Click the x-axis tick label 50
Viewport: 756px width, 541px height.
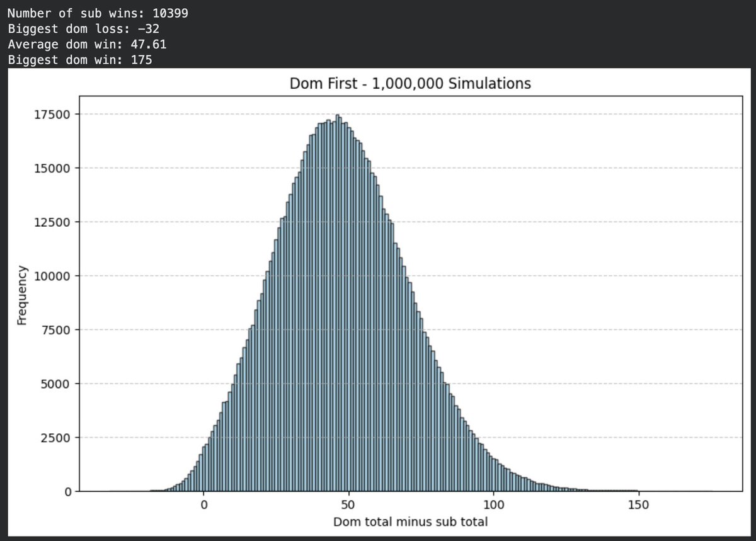[348, 505]
